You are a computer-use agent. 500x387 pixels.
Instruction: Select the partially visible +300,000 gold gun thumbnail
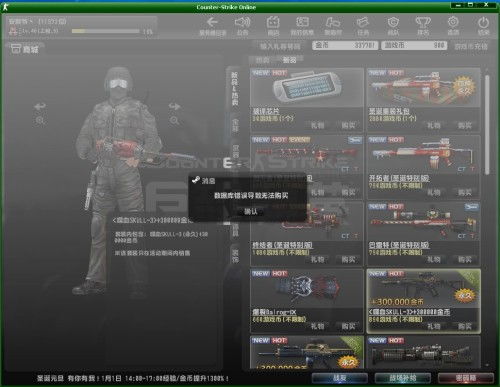(x=307, y=352)
